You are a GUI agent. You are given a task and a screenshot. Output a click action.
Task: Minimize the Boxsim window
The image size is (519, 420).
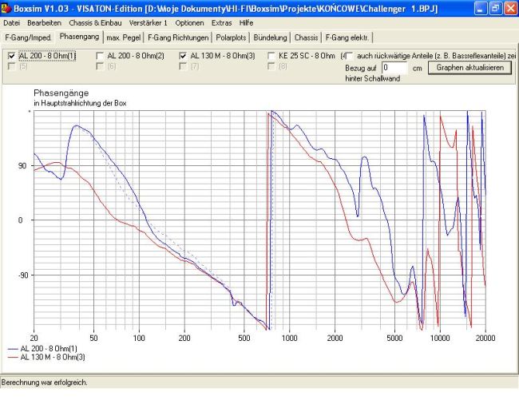coord(481,8)
